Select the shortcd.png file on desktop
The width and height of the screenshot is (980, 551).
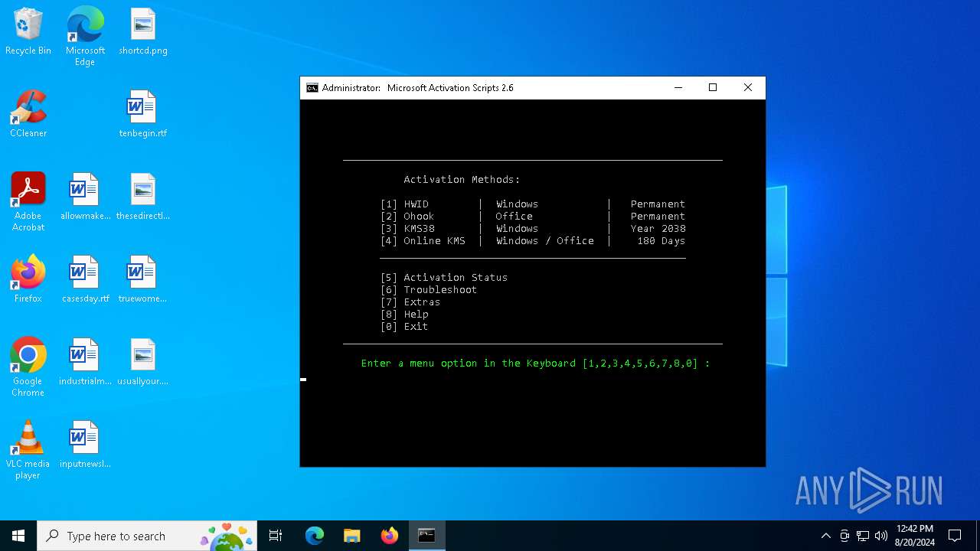point(143,31)
